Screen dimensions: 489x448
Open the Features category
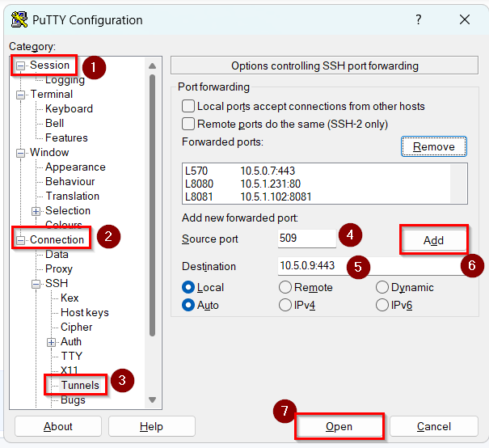(x=66, y=137)
